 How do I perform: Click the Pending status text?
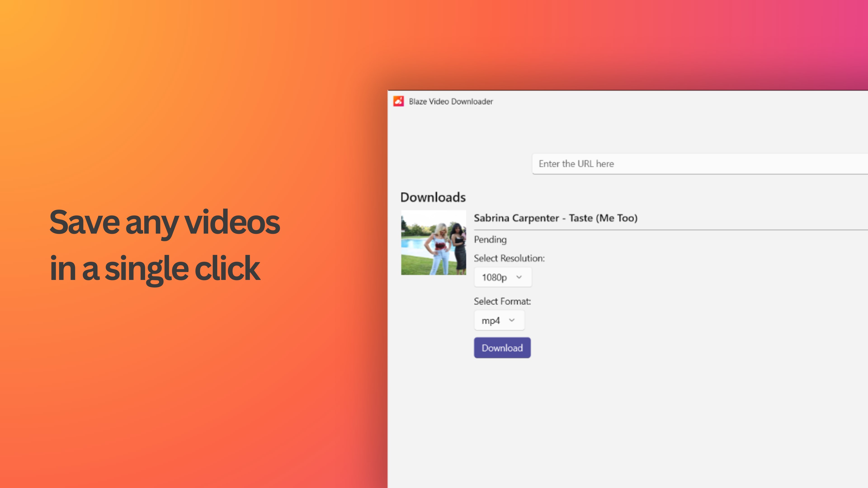(x=490, y=239)
